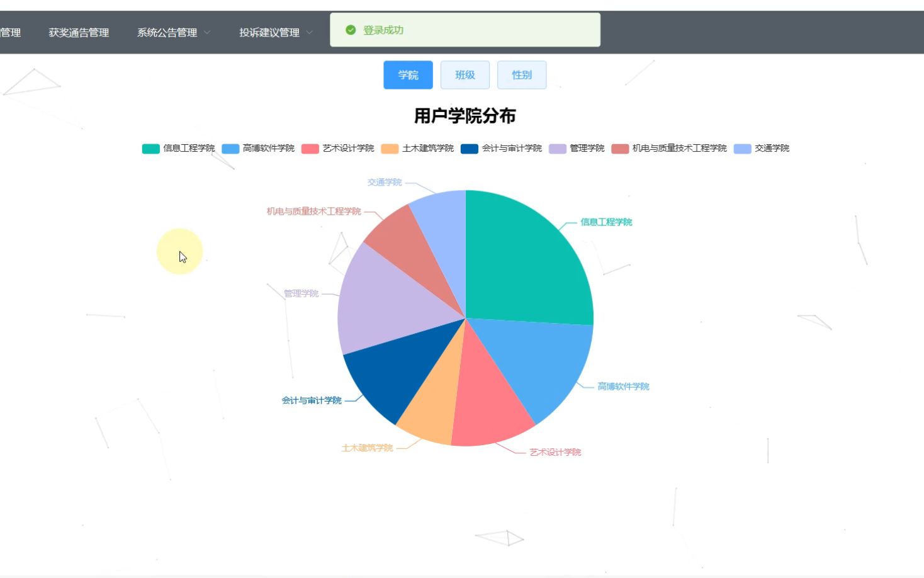This screenshot has height=578, width=924.
Task: Click the 信息工程学院 pie label text
Action: (606, 222)
